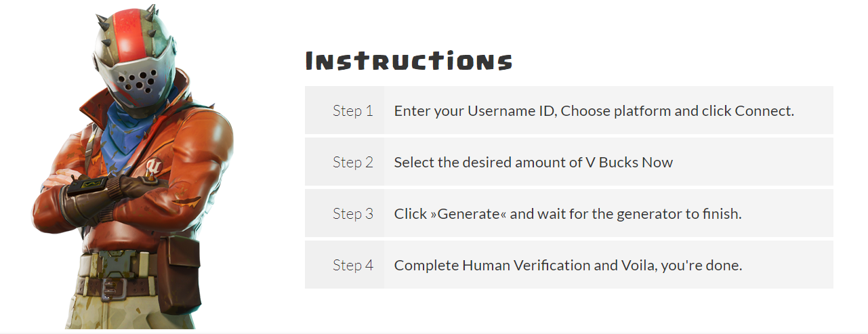
Task: Select the Step 1 label
Action: pos(352,110)
